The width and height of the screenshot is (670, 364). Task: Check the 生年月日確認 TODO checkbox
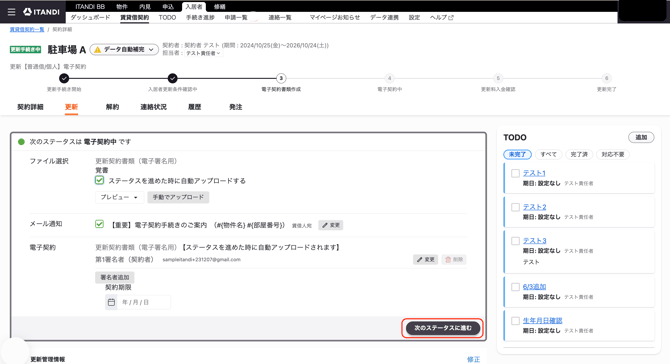click(515, 320)
